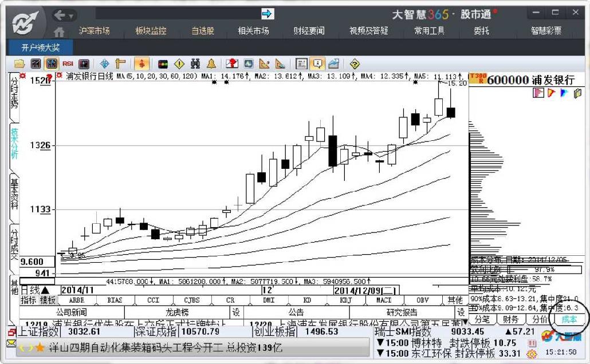Click the 指标 button

[x=29, y=300]
